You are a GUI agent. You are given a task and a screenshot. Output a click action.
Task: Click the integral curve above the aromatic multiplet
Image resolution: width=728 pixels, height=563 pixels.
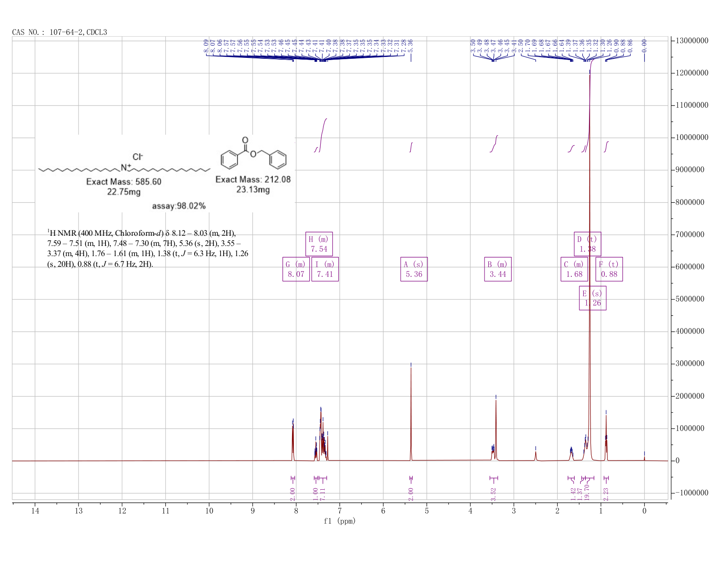coord(323,135)
